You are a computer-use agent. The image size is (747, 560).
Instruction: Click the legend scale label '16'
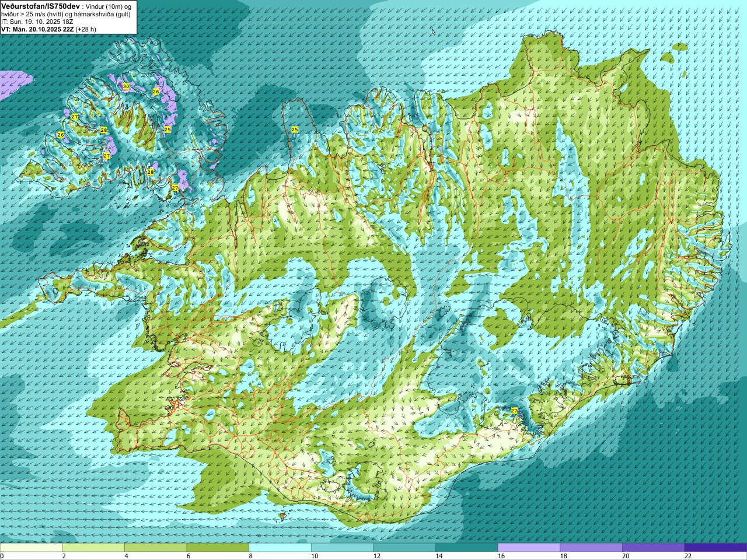(x=501, y=556)
